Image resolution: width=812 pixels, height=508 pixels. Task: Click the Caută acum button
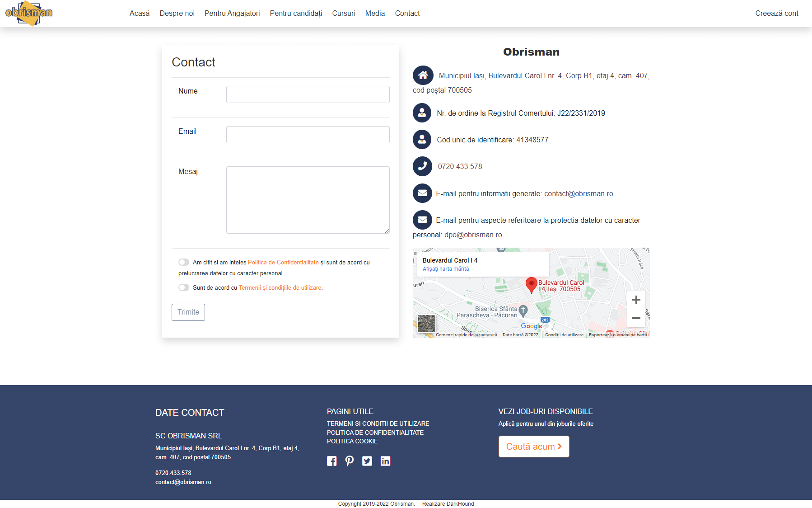click(x=534, y=447)
